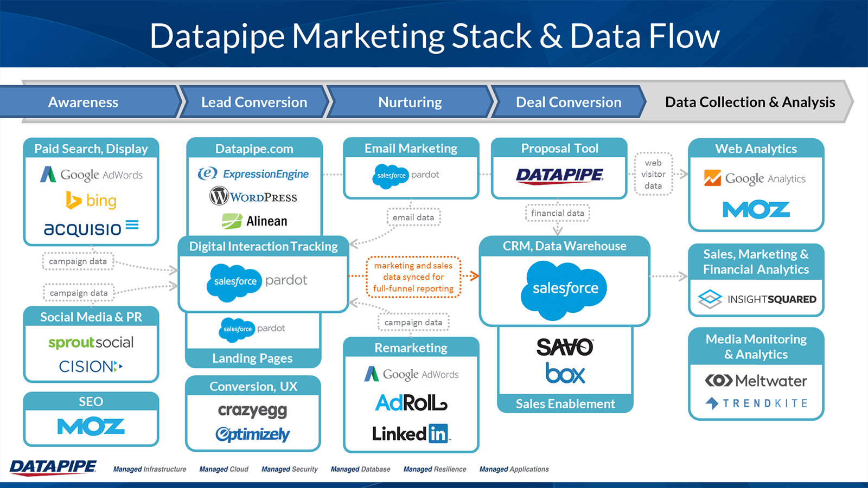
Task: Click the 'Email Marketing' header
Action: coord(411,148)
